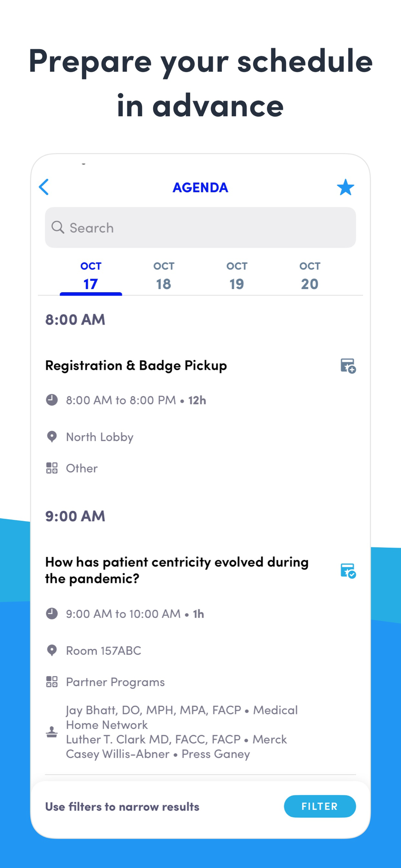Open Registration & Badge Pickup session
Image resolution: width=401 pixels, height=868 pixels.
click(x=136, y=366)
